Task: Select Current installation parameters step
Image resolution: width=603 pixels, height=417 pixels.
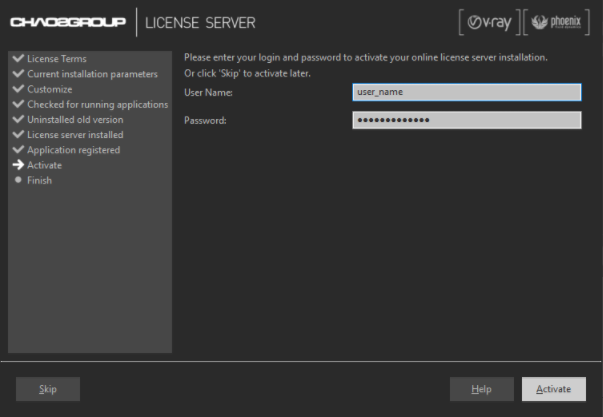Action: pyautogui.click(x=92, y=74)
